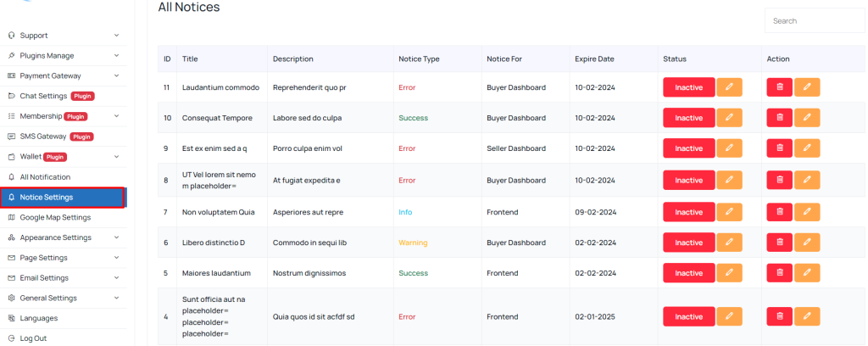Screen dimensions: 868x346
Task: Expand Page Settings chevron
Action: (x=116, y=258)
